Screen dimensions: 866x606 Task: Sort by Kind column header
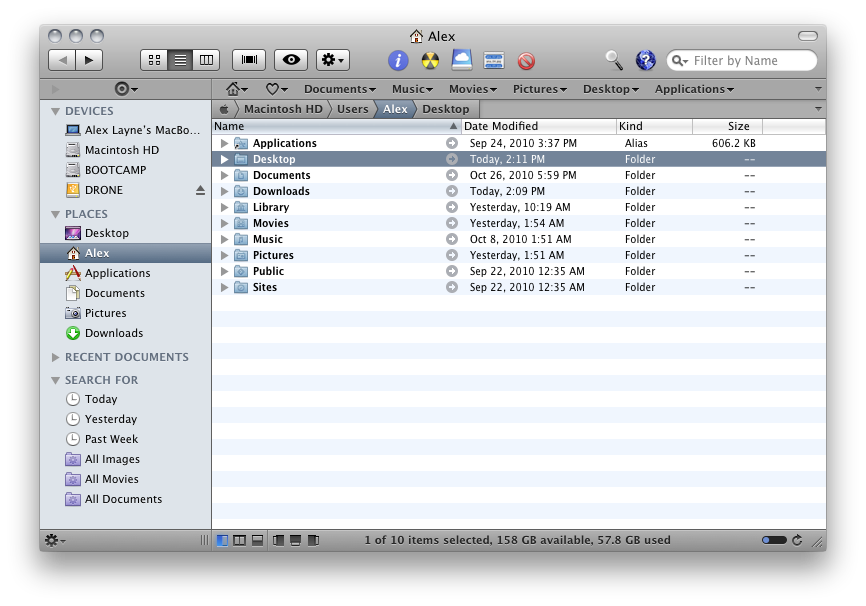[654, 126]
